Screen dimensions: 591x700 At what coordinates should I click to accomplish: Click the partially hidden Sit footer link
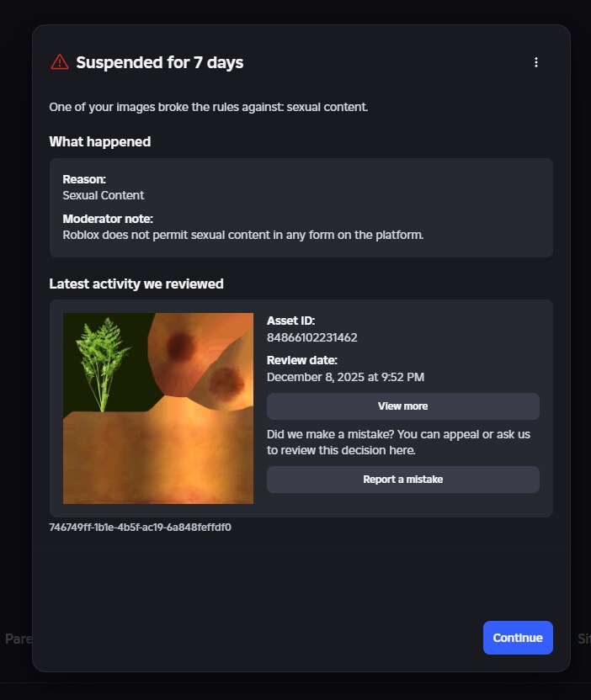point(583,639)
